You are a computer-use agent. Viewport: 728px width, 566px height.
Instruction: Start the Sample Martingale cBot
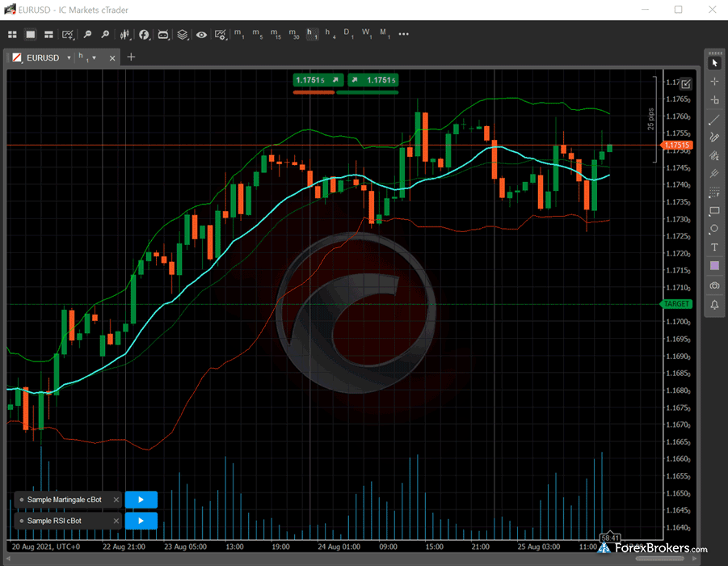[141, 500]
